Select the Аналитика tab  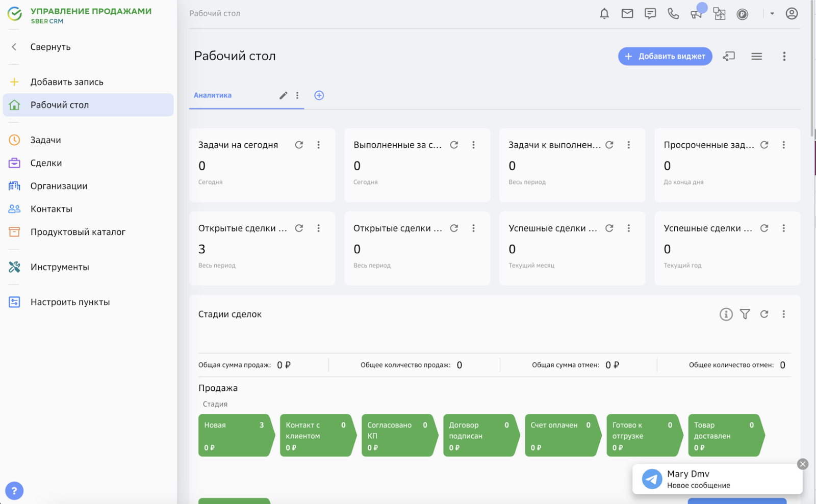tap(213, 95)
